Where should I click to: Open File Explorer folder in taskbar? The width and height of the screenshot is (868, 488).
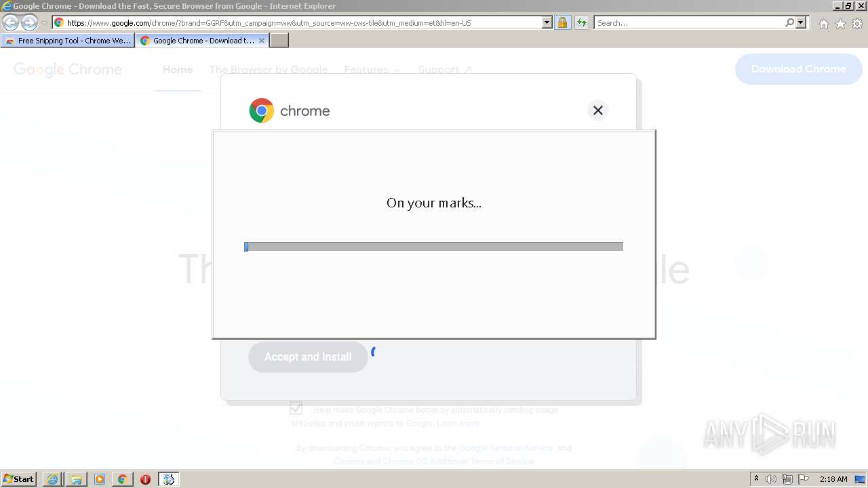point(77,479)
